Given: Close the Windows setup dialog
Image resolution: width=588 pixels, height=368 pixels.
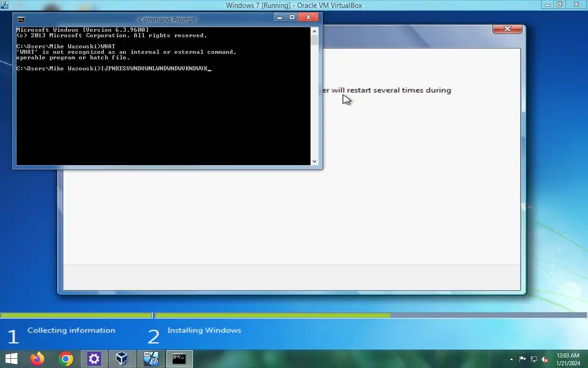Looking at the screenshot, I should pos(507,29).
